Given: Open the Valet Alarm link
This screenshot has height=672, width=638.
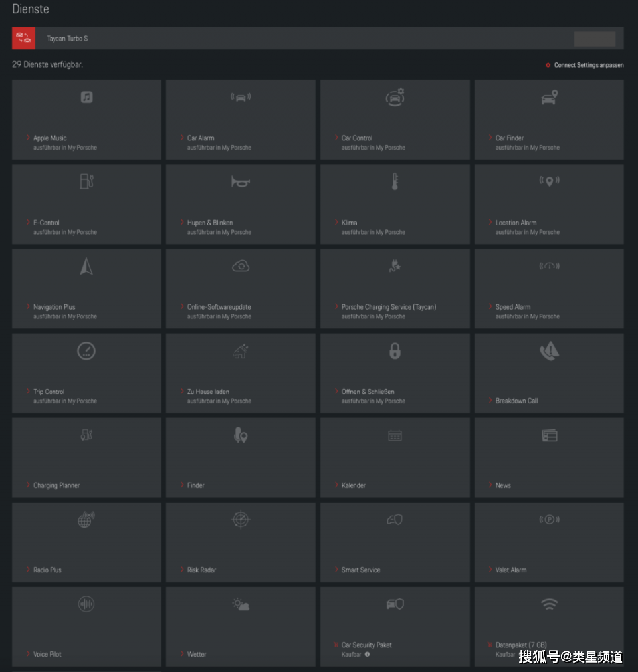Looking at the screenshot, I should click(x=511, y=570).
